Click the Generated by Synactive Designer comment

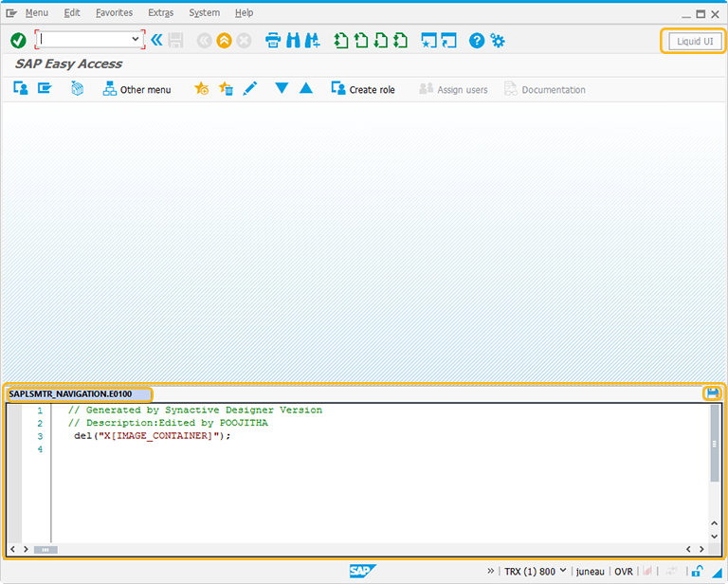195,410
